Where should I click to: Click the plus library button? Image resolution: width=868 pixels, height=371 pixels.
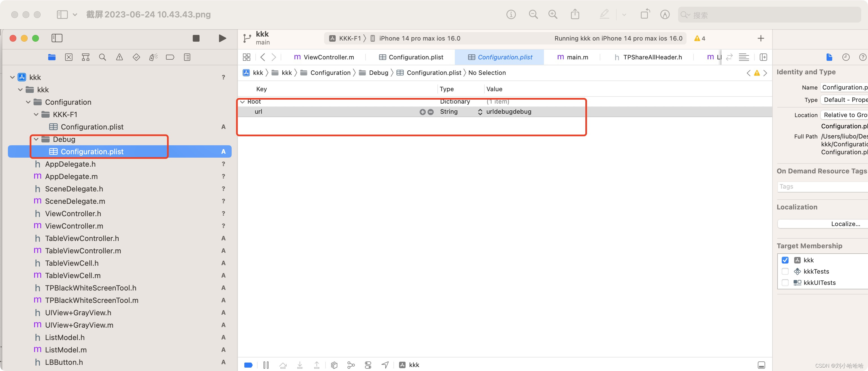point(761,38)
